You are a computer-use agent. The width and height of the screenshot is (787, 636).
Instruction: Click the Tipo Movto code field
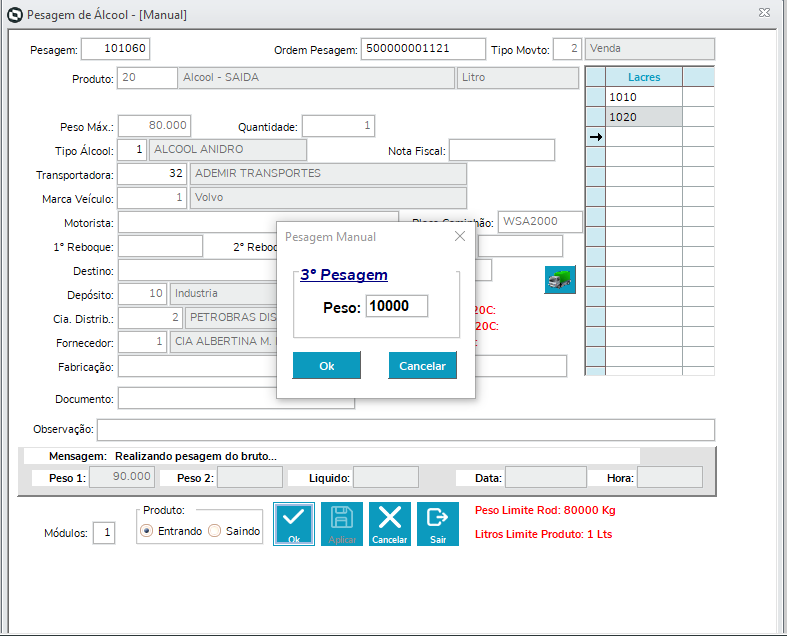[567, 49]
